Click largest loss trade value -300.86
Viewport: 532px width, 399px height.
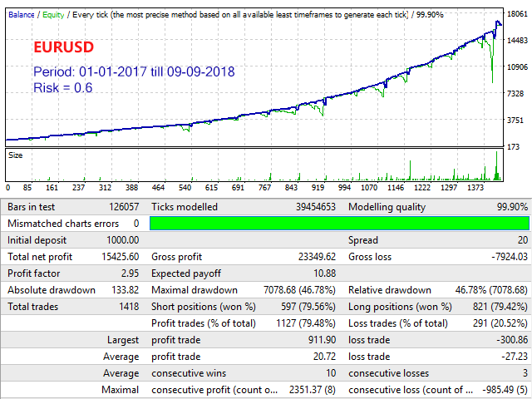(x=512, y=340)
